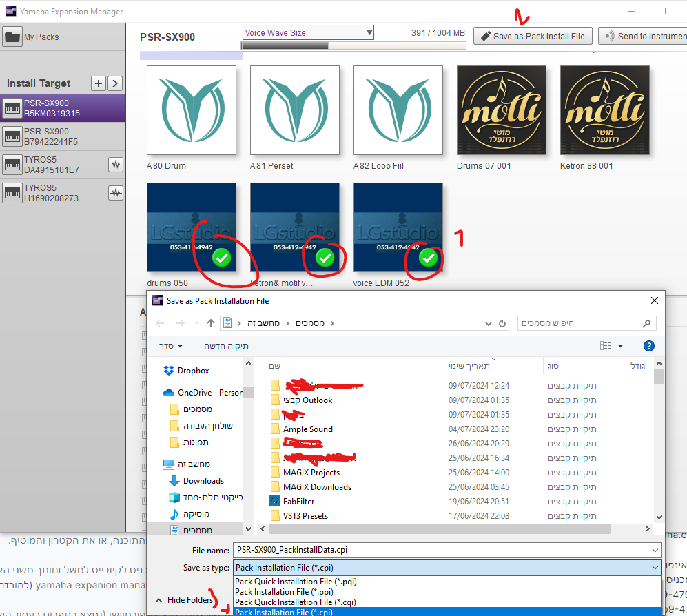Go up one folder level in Save dialog
The image size is (687, 616).
point(211,323)
